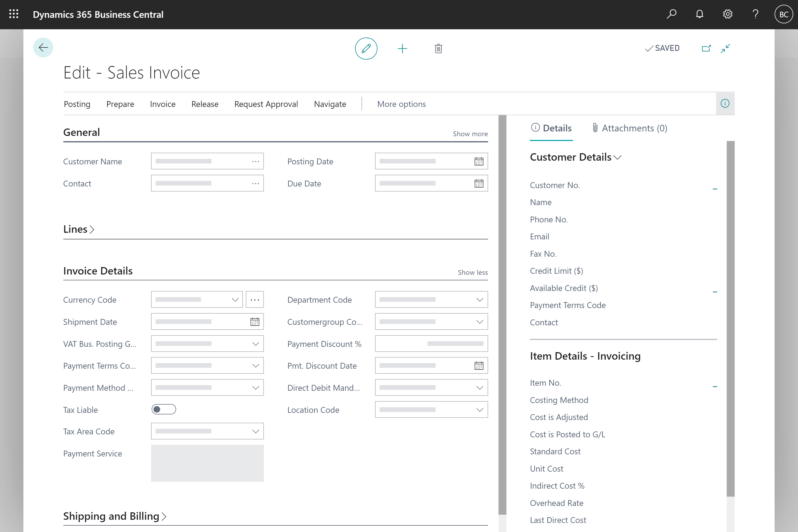The height and width of the screenshot is (532, 798).
Task: Click the shipment date calendar icon
Action: click(255, 321)
